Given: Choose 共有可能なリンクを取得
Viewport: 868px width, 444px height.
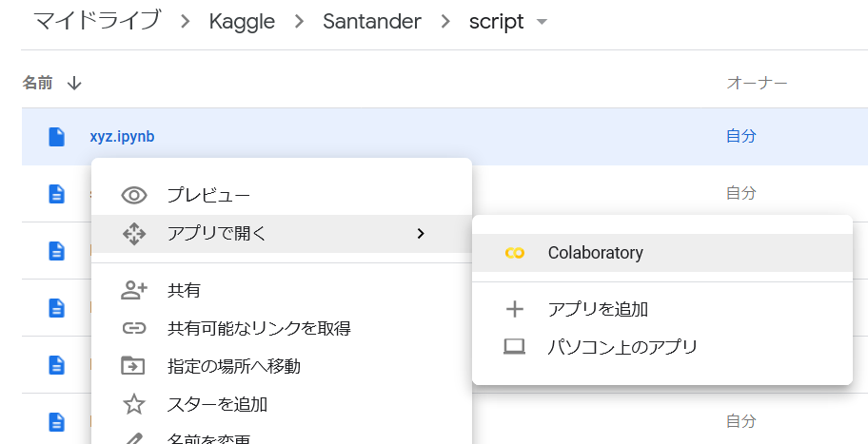Looking at the screenshot, I should 281,328.
